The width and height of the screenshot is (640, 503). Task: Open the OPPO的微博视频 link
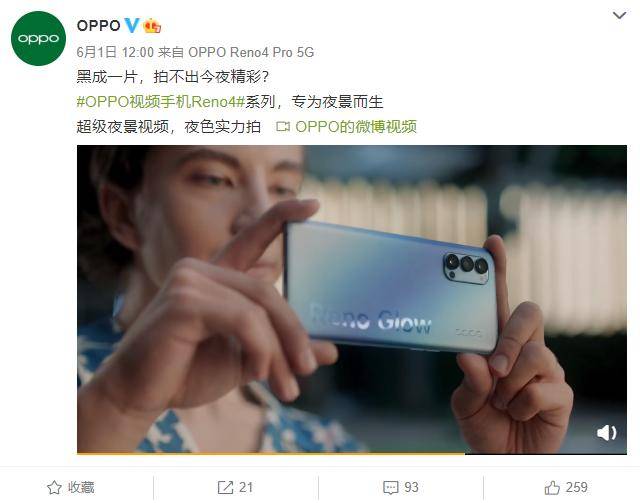click(x=356, y=127)
